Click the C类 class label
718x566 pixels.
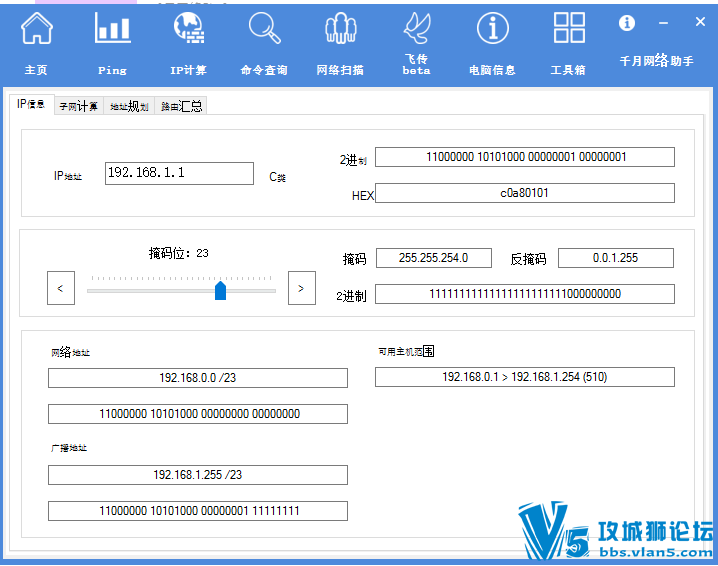[x=277, y=177]
